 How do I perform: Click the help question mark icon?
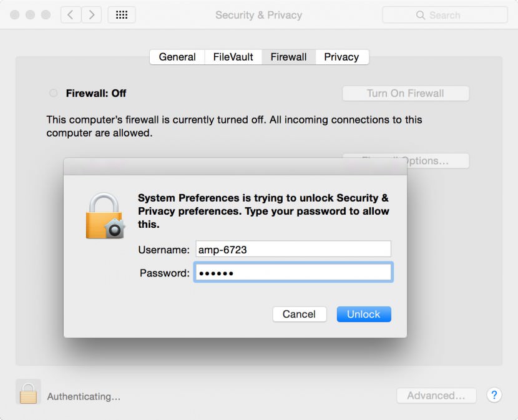494,395
